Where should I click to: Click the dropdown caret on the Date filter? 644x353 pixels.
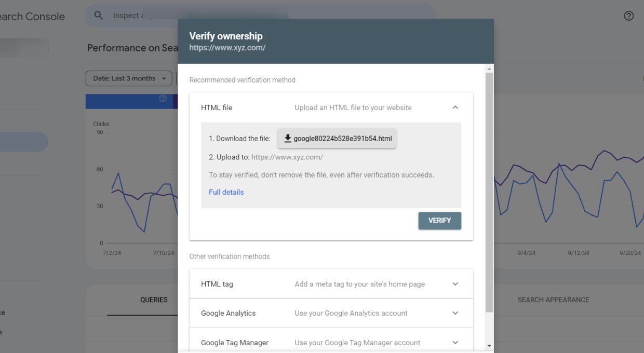[x=163, y=78]
